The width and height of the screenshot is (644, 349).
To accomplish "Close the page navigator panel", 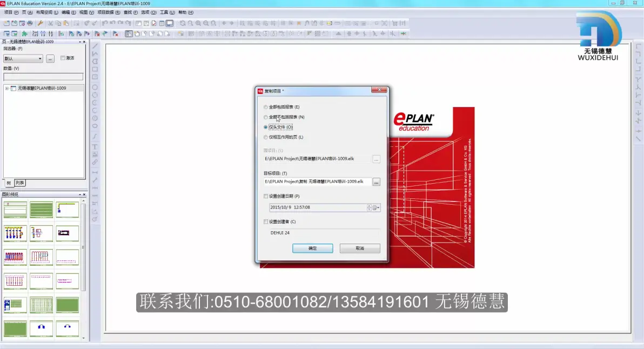I will click(x=84, y=42).
